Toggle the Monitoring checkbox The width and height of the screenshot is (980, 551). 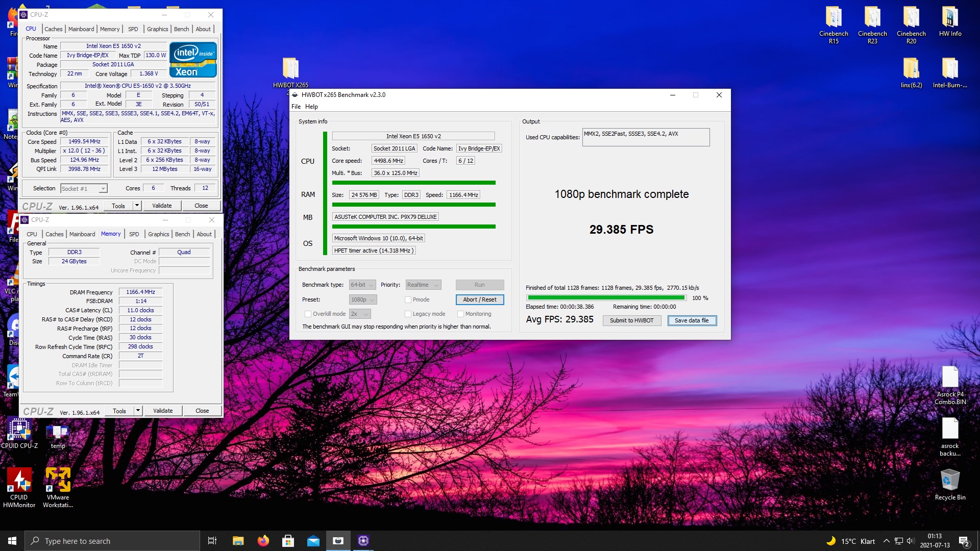(x=460, y=314)
